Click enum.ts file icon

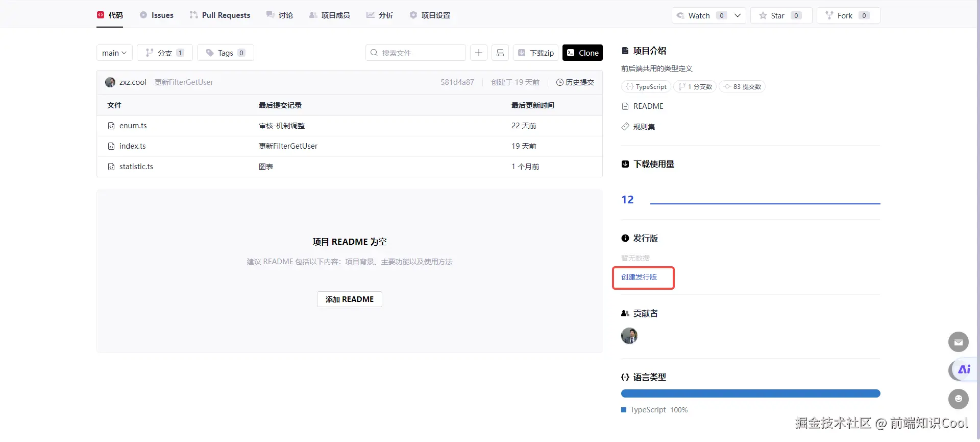[111, 126]
